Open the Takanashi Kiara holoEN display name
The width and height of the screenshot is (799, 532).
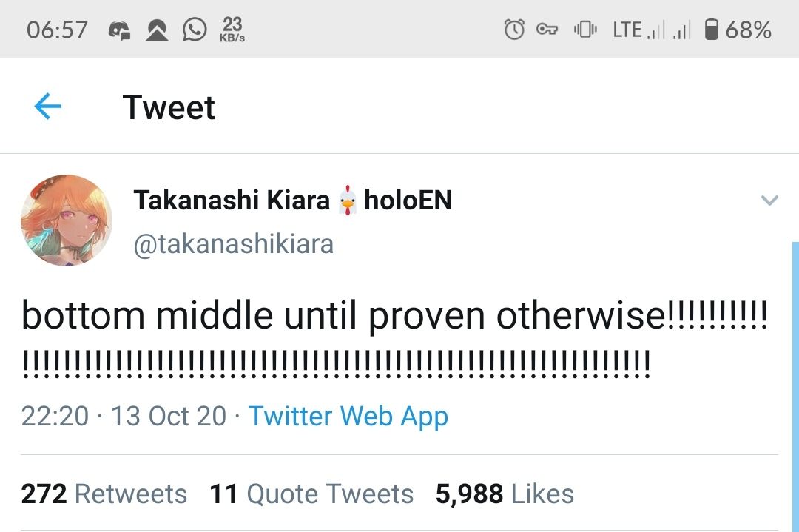(292, 201)
